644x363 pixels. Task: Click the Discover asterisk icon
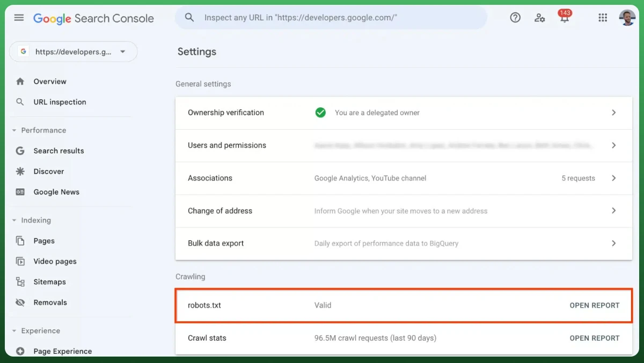pyautogui.click(x=20, y=172)
